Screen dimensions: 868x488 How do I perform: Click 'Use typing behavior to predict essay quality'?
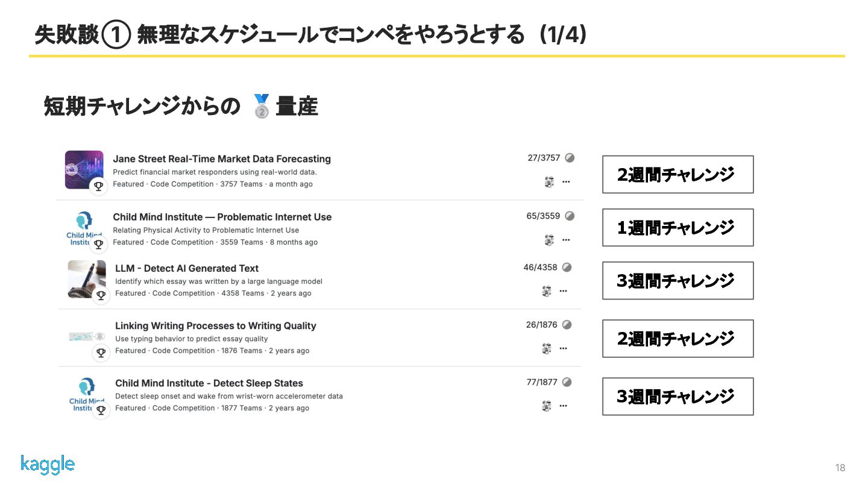point(192,339)
